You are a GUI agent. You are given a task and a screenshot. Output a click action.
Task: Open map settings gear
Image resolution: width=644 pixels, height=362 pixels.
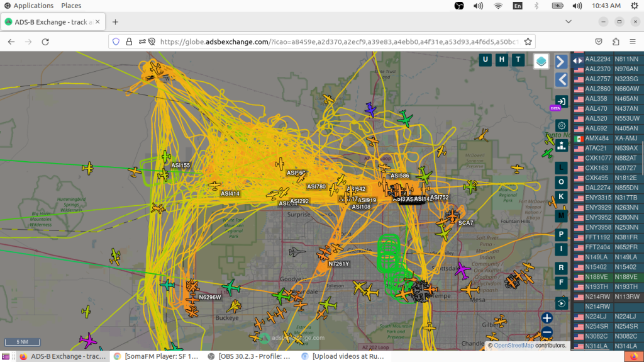coord(561,125)
